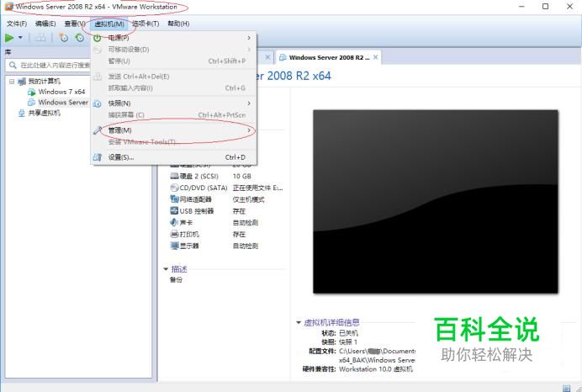Open the 帮助(H) menu
Viewport: 582px width, 392px height.
pyautogui.click(x=178, y=24)
